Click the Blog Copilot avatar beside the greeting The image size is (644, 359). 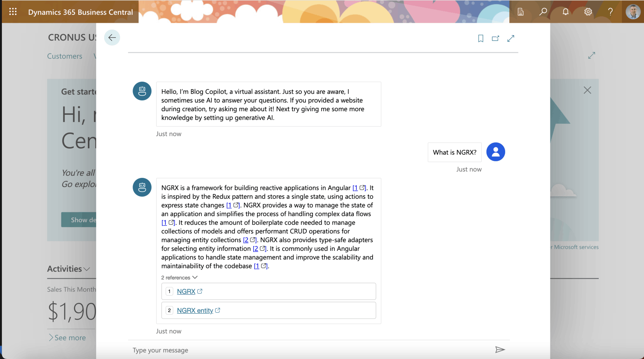pos(142,91)
